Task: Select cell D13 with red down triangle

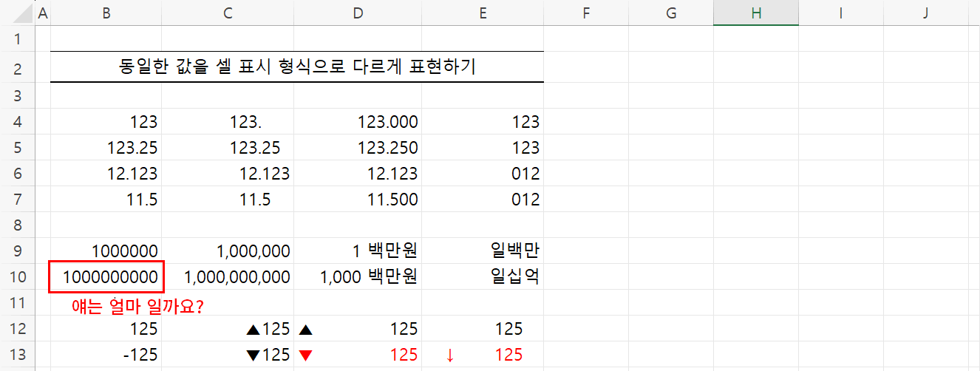Action: click(x=358, y=355)
